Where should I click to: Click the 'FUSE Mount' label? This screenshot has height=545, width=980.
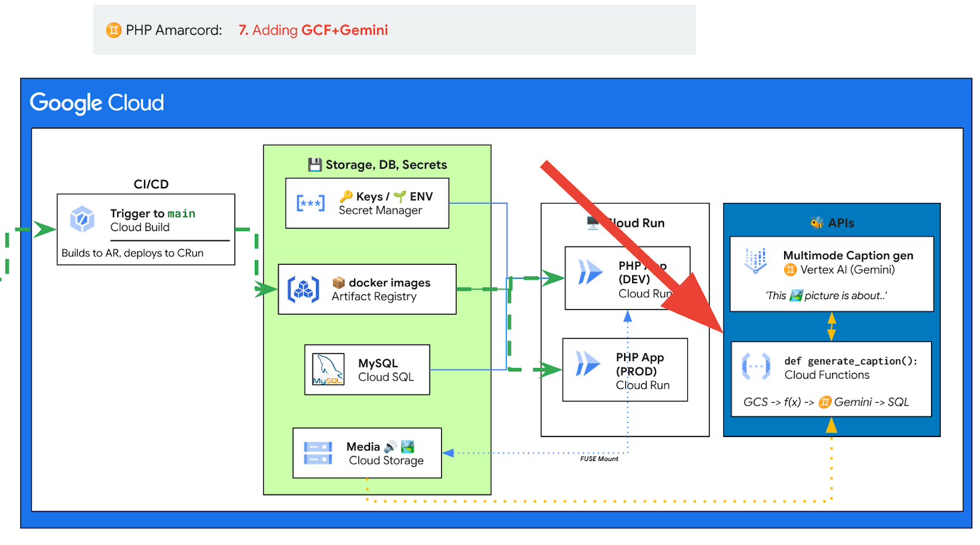click(x=599, y=459)
